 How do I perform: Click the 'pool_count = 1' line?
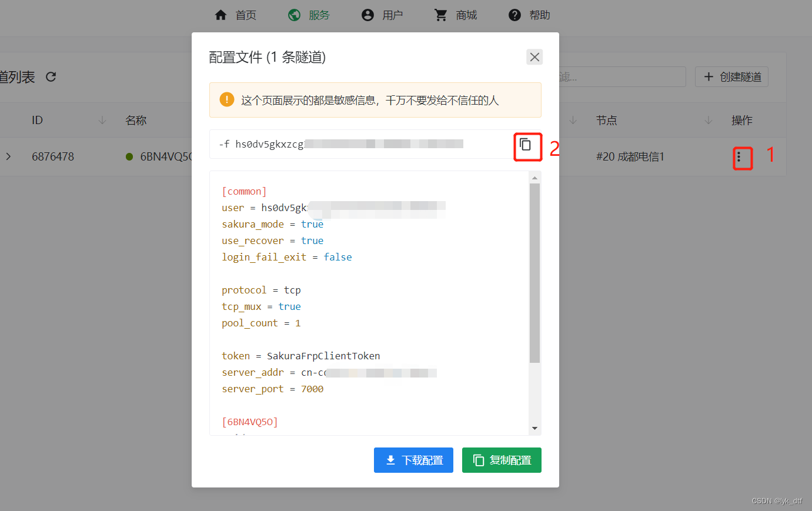[x=261, y=323]
